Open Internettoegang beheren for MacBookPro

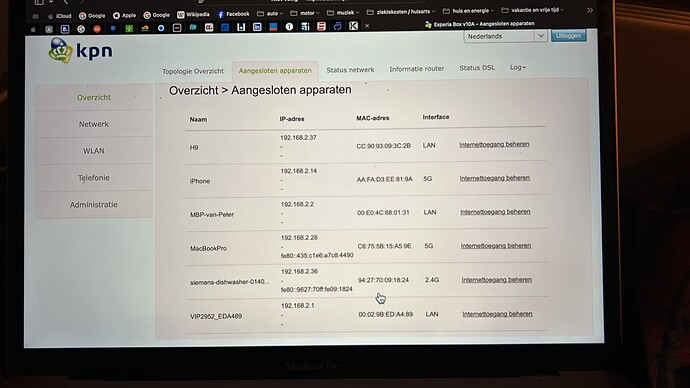[496, 246]
